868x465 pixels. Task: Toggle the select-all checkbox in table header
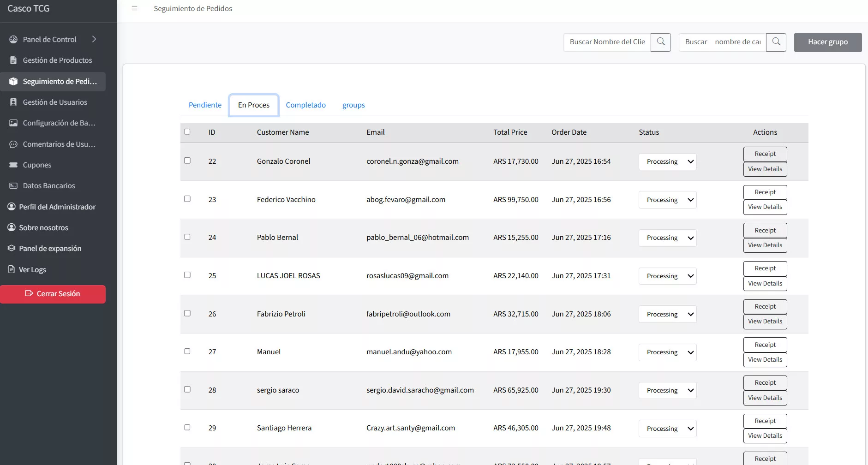(x=187, y=131)
